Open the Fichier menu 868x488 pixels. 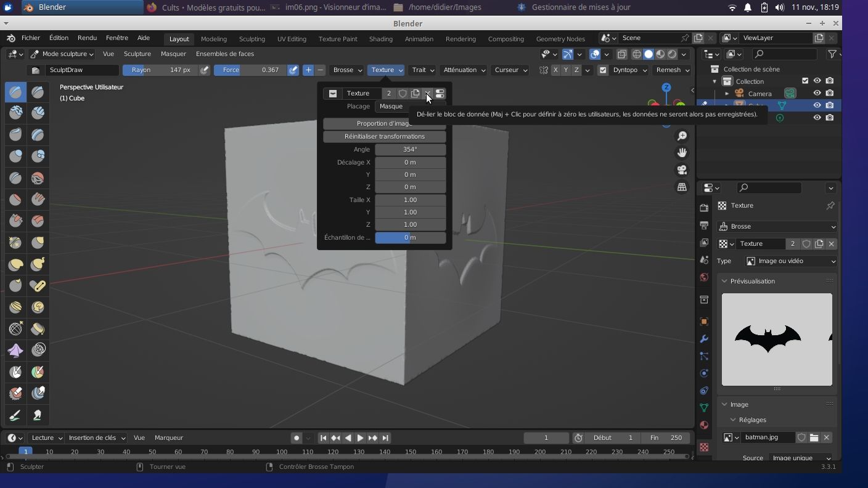coord(30,38)
